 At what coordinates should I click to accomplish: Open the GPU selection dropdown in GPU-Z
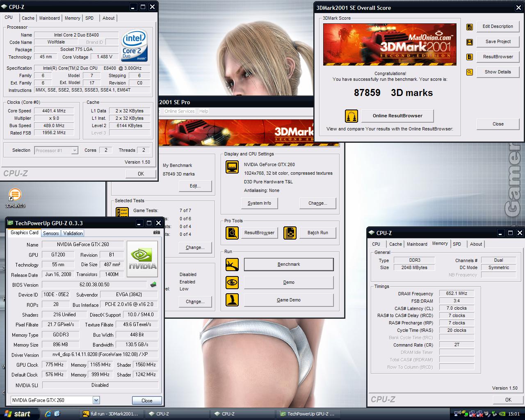(96, 400)
